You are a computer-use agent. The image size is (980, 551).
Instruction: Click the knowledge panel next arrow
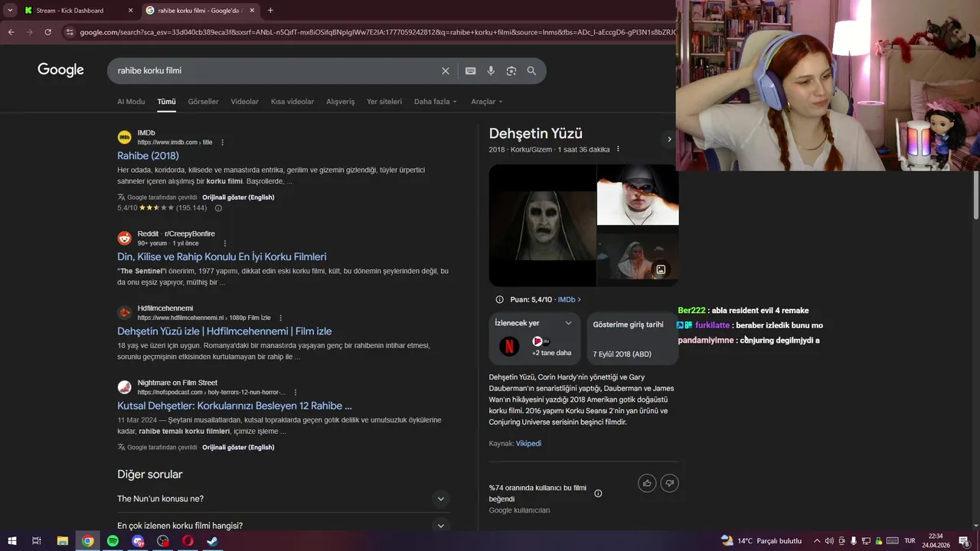[x=669, y=139]
